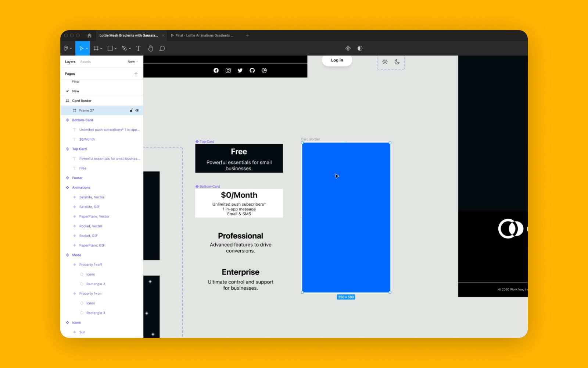The image size is (588, 368).
Task: Select the PaperPlane, Vector layer
Action: pyautogui.click(x=94, y=217)
